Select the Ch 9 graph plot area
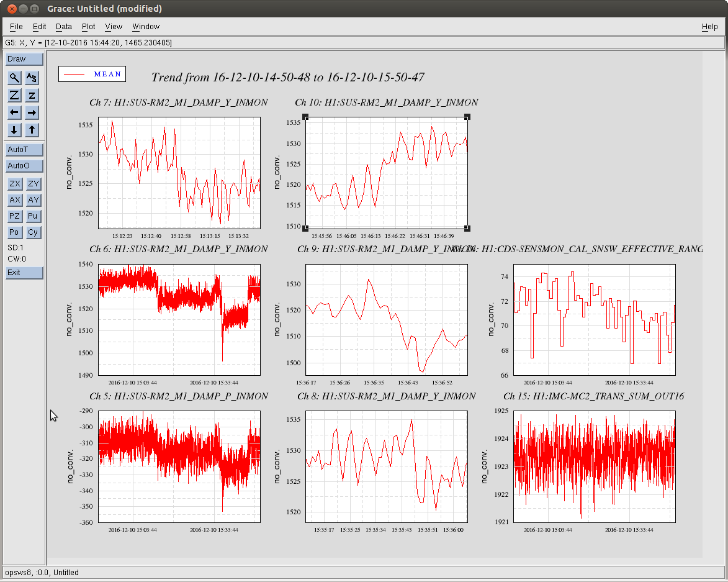 point(386,319)
